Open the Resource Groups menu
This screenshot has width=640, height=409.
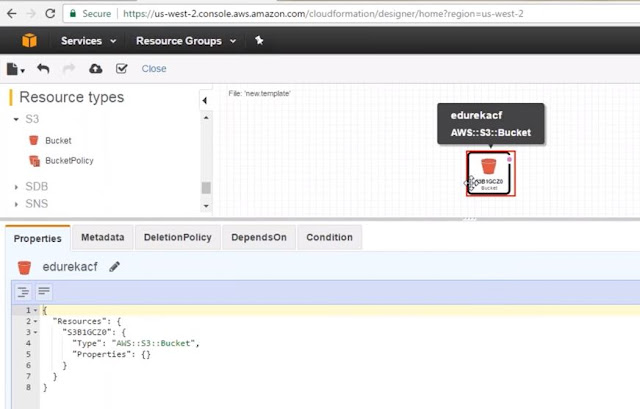[186, 41]
